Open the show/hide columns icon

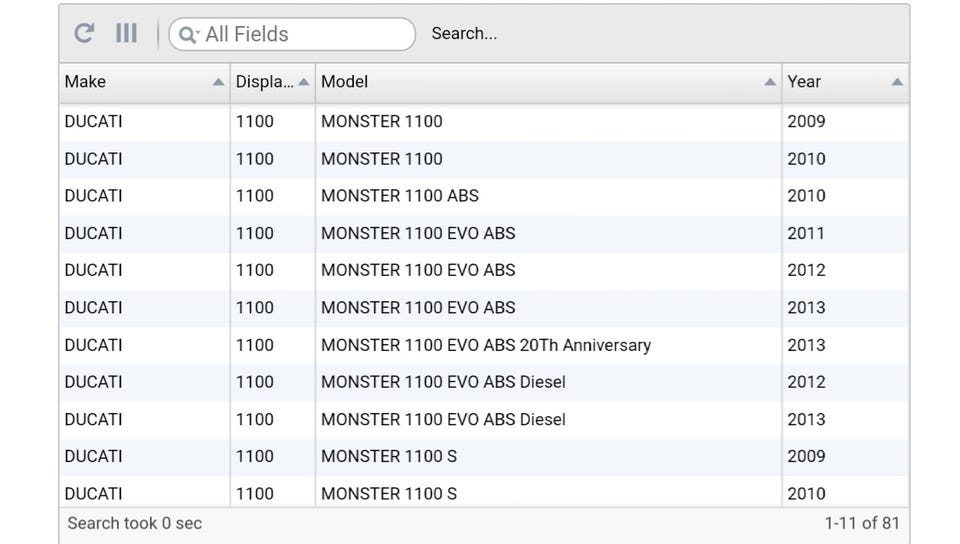[x=126, y=33]
